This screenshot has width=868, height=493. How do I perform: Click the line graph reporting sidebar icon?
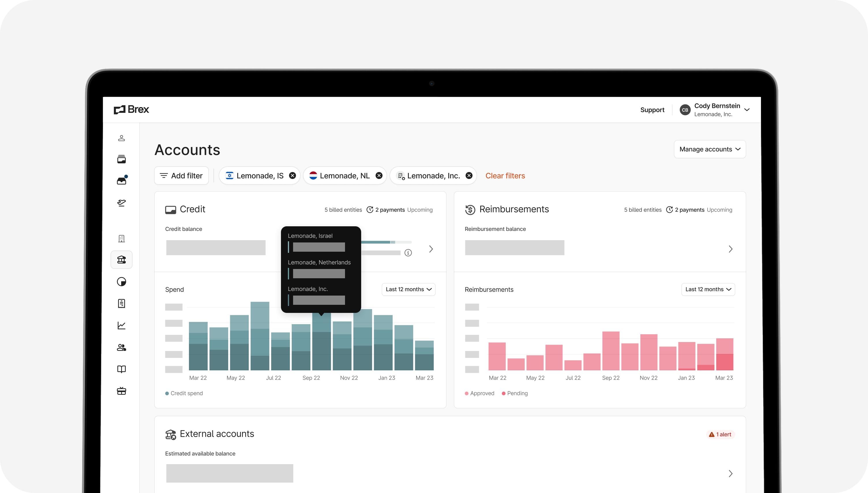click(x=121, y=325)
